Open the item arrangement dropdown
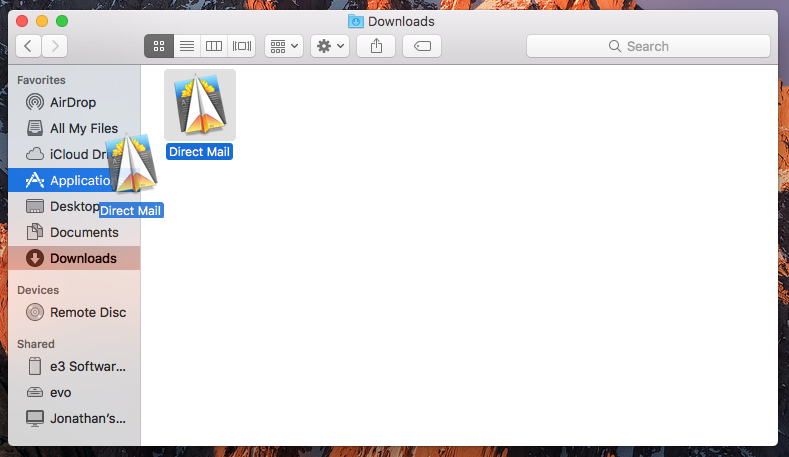 pyautogui.click(x=284, y=46)
